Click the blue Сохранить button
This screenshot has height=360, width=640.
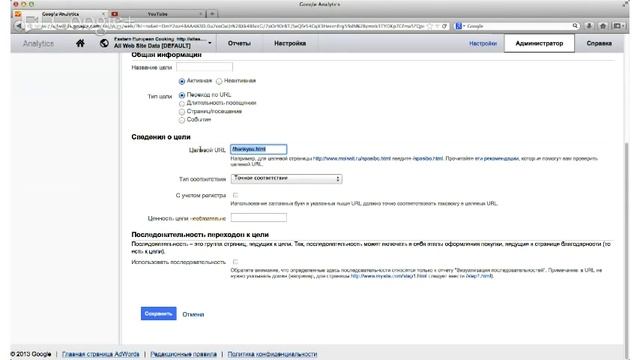158,313
